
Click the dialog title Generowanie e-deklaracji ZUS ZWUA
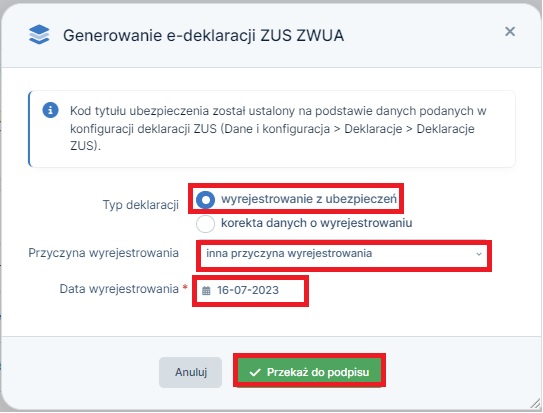click(x=204, y=36)
